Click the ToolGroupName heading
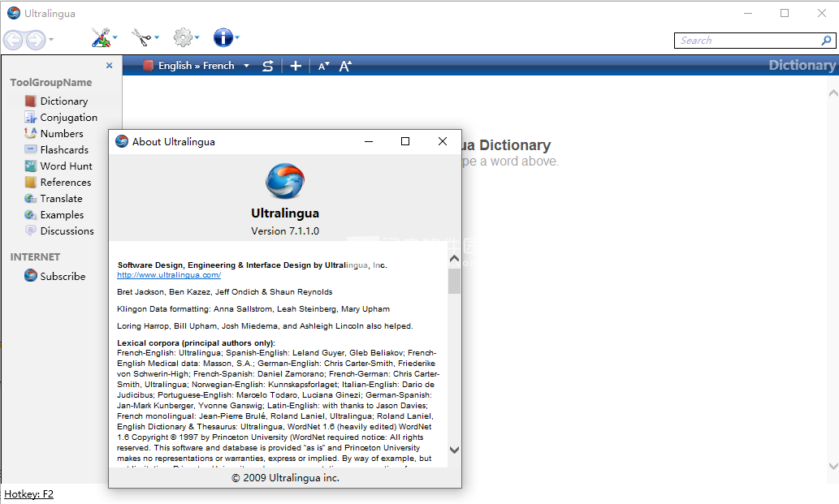 [x=51, y=82]
